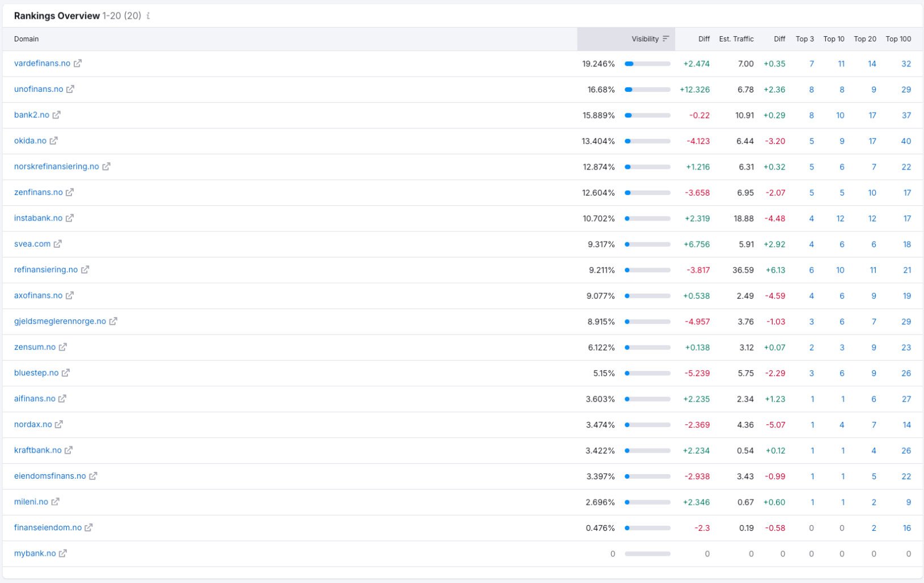Open the bank2.no domain link
The height and width of the screenshot is (583, 924).
pos(32,115)
